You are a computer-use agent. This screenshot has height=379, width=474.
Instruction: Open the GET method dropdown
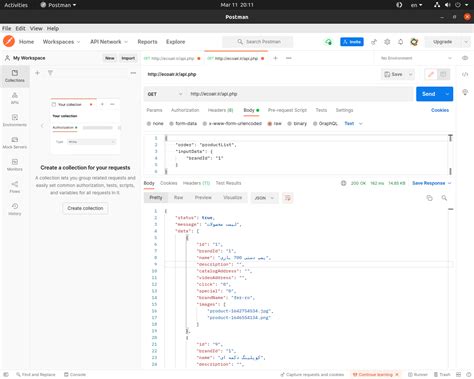pyautogui.click(x=165, y=94)
